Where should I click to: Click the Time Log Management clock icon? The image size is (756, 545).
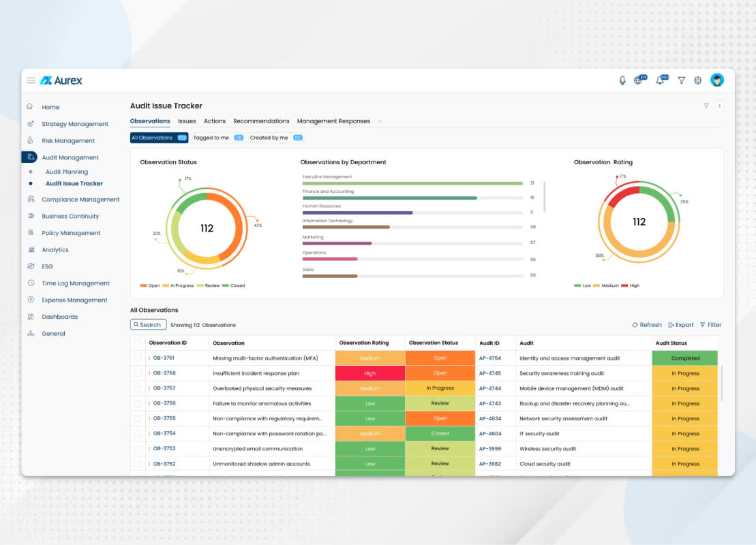point(31,283)
